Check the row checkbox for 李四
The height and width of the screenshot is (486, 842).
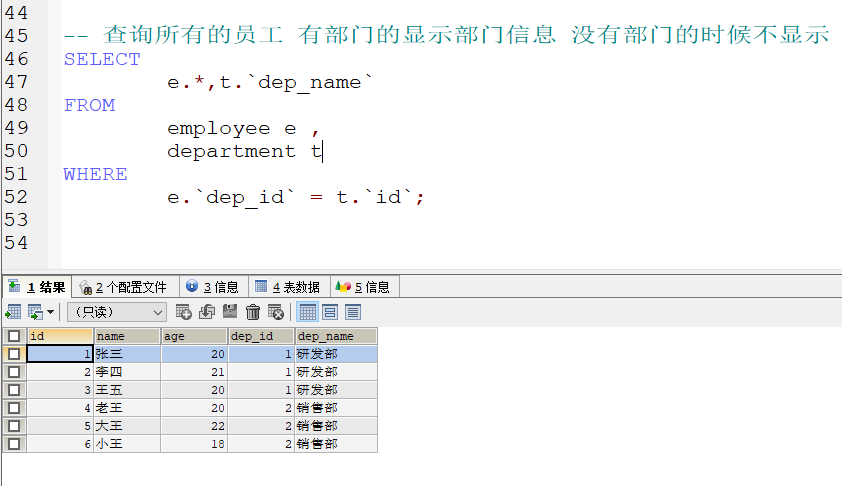[x=14, y=372]
